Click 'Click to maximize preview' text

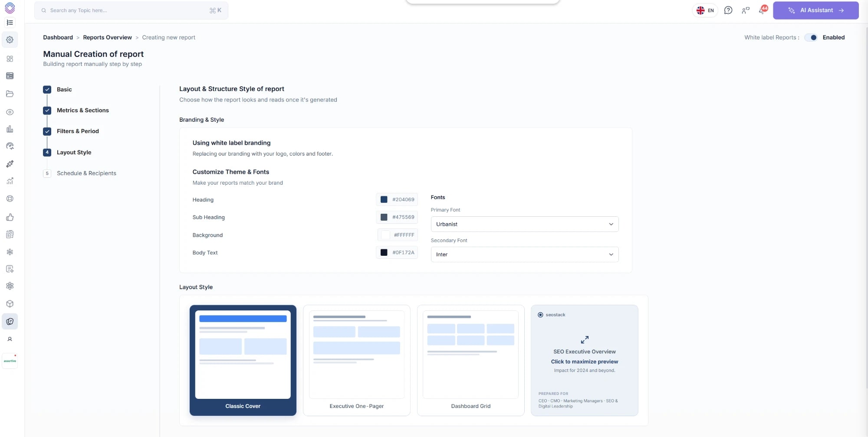point(584,362)
